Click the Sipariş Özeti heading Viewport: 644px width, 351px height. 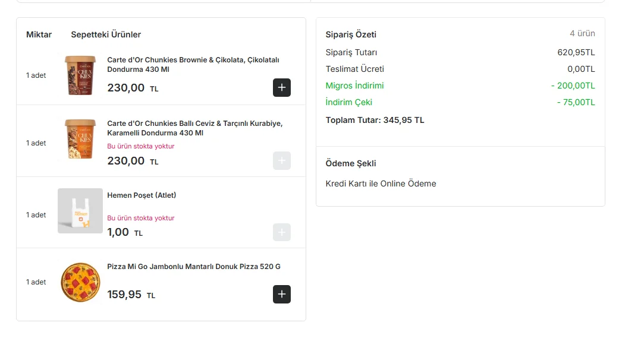pyautogui.click(x=351, y=34)
